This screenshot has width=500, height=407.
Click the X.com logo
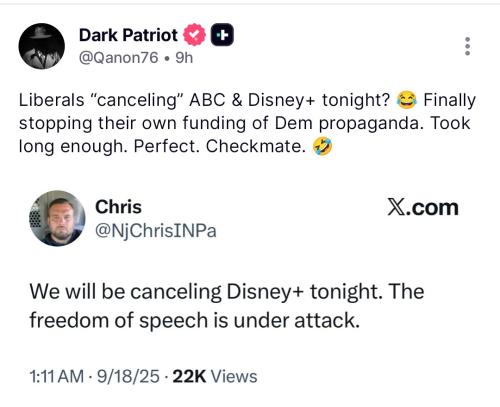(x=423, y=207)
